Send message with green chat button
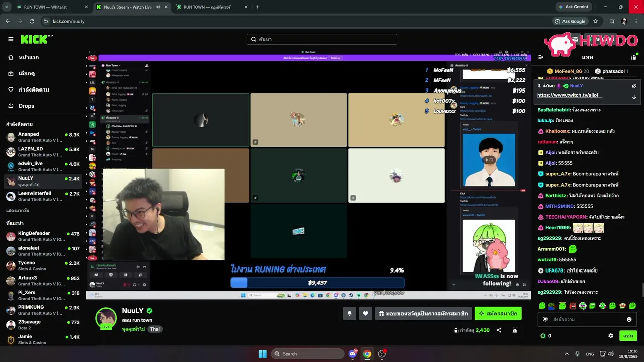Screen dimensions: 644x362 click(628, 336)
